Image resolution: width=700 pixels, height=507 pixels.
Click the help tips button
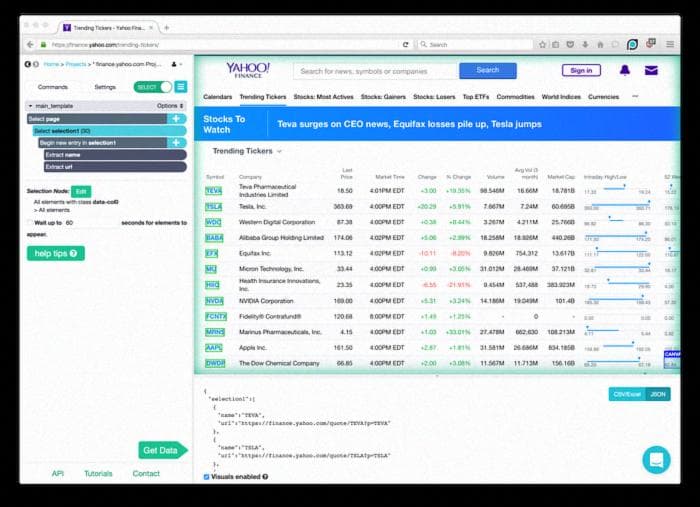point(56,254)
